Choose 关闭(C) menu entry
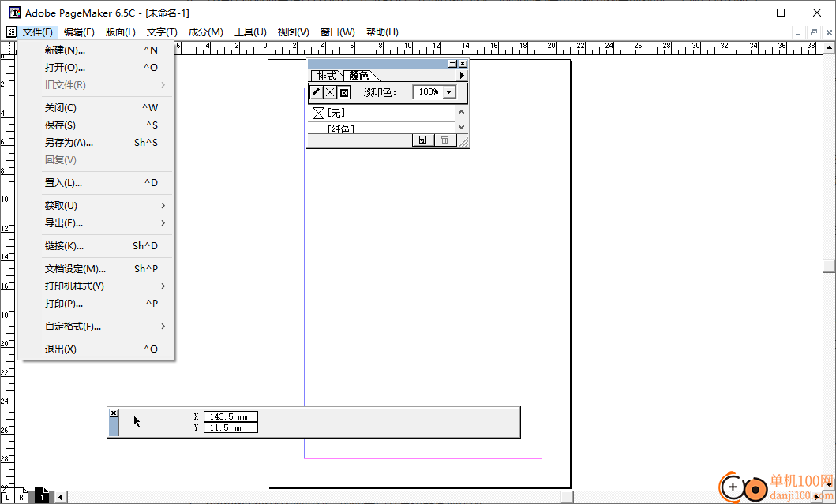The width and height of the screenshot is (836, 504). tap(96, 107)
